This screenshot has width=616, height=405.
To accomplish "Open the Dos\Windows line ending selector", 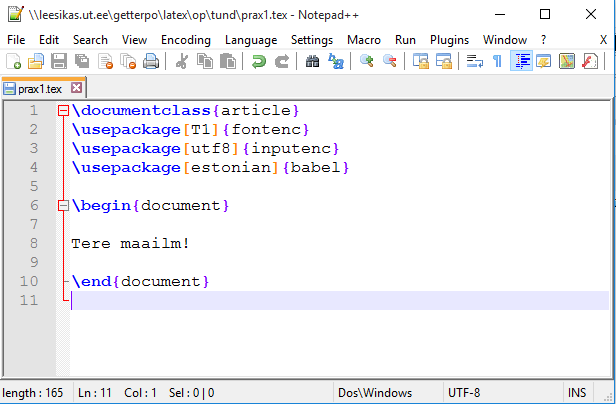I will 376,393.
